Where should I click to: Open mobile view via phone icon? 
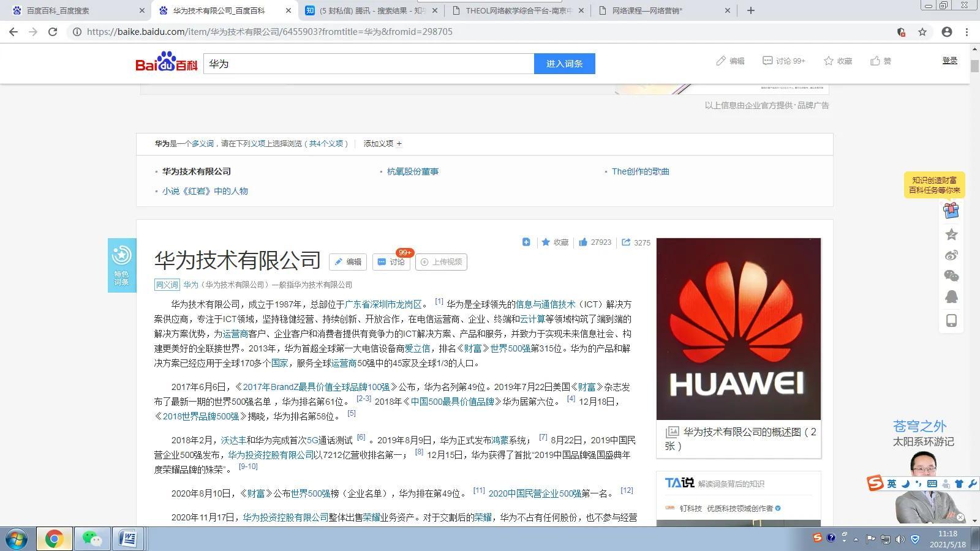pyautogui.click(x=951, y=320)
